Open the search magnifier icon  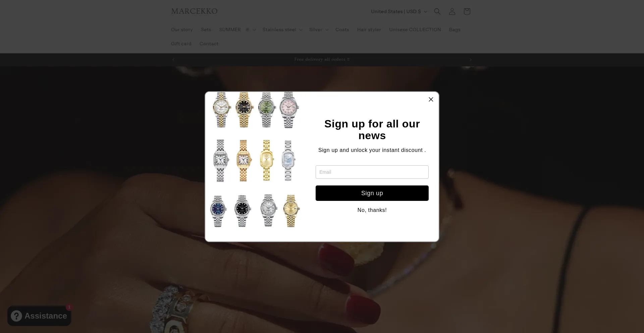tap(437, 11)
